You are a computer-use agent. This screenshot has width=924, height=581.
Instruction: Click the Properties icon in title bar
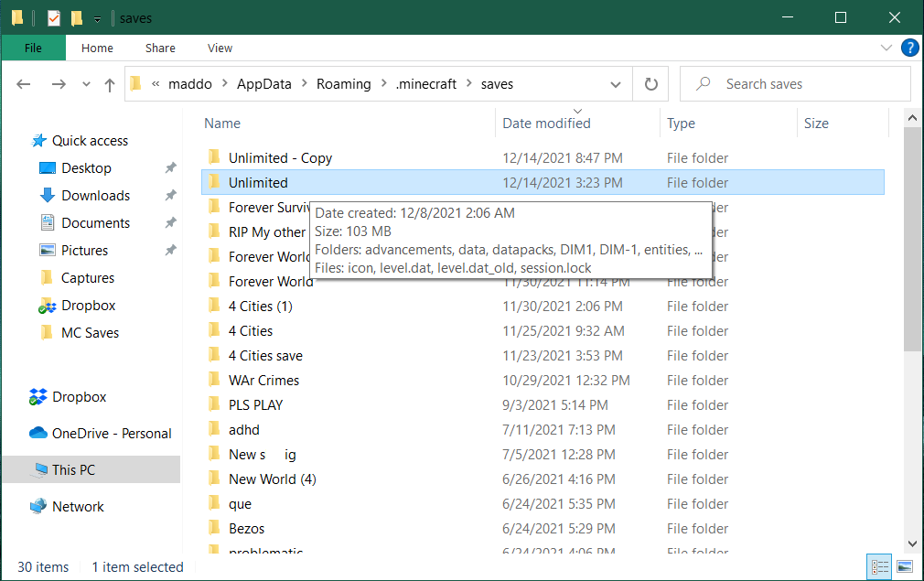54,18
